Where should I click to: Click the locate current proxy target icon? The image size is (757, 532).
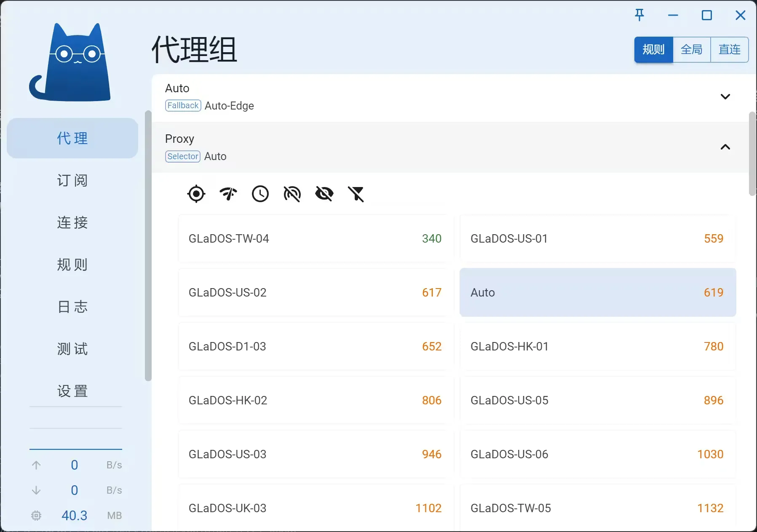pyautogui.click(x=196, y=194)
